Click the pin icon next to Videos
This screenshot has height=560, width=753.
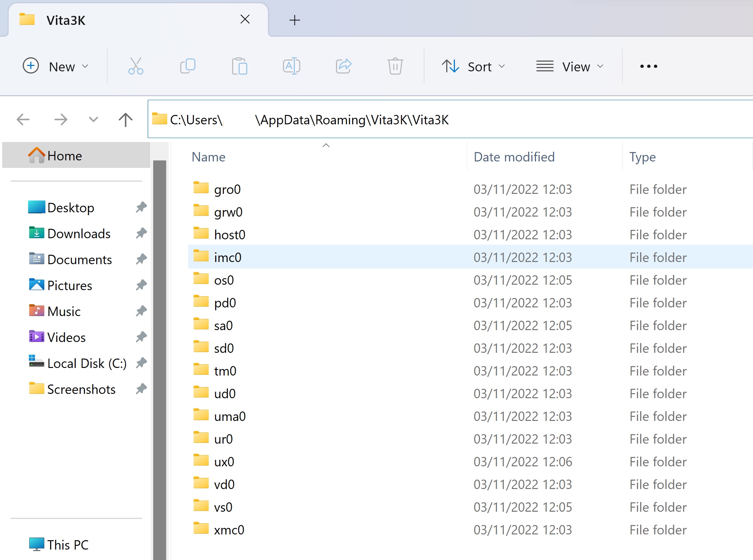(x=141, y=337)
